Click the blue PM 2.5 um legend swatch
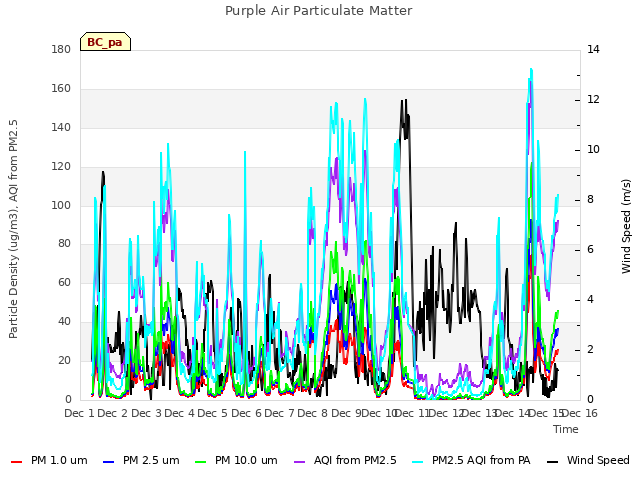 pos(109,462)
